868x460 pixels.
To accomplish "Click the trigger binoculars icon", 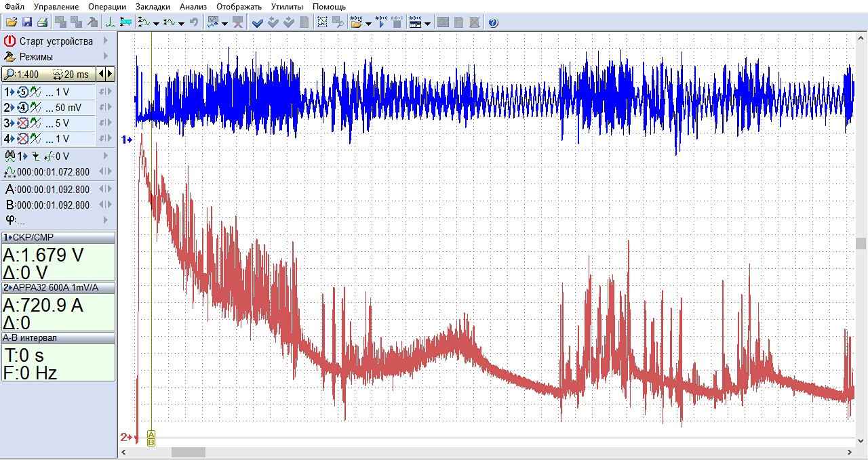I will 9,156.
